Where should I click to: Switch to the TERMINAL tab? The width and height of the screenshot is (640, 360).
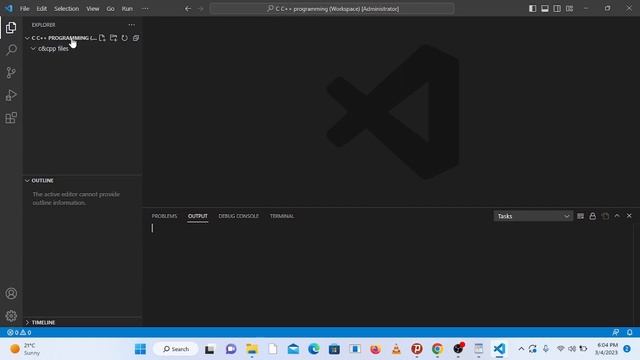pyautogui.click(x=282, y=216)
